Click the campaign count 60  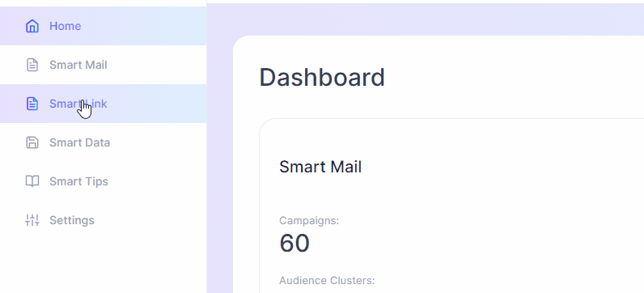click(x=294, y=243)
